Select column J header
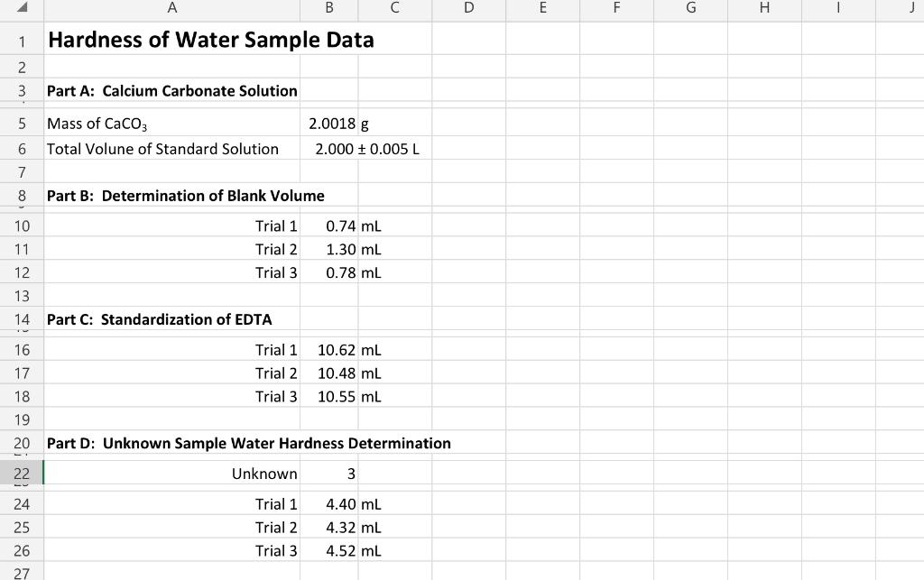924x580 pixels. click(911, 9)
